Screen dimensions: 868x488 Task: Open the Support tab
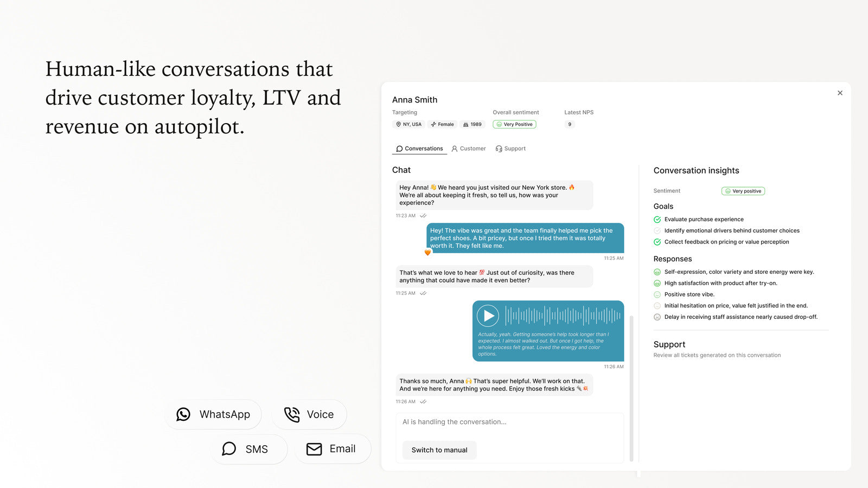[x=510, y=149]
